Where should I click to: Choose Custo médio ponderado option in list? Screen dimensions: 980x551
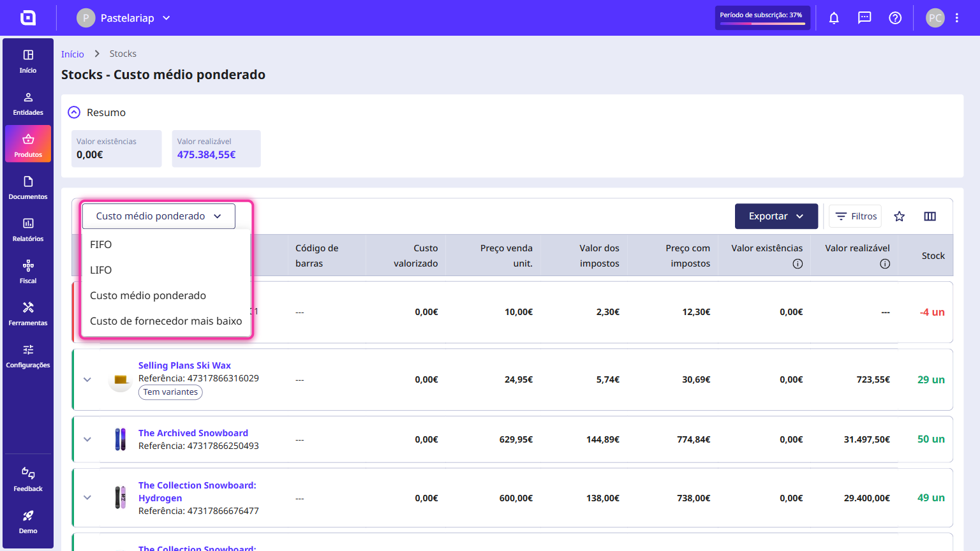pos(167,295)
